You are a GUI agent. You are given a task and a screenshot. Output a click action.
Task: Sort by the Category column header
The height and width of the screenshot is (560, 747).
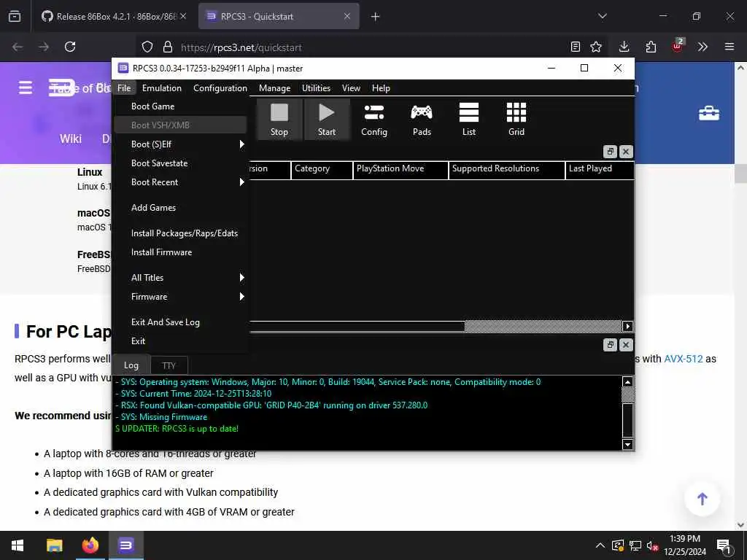(x=322, y=169)
